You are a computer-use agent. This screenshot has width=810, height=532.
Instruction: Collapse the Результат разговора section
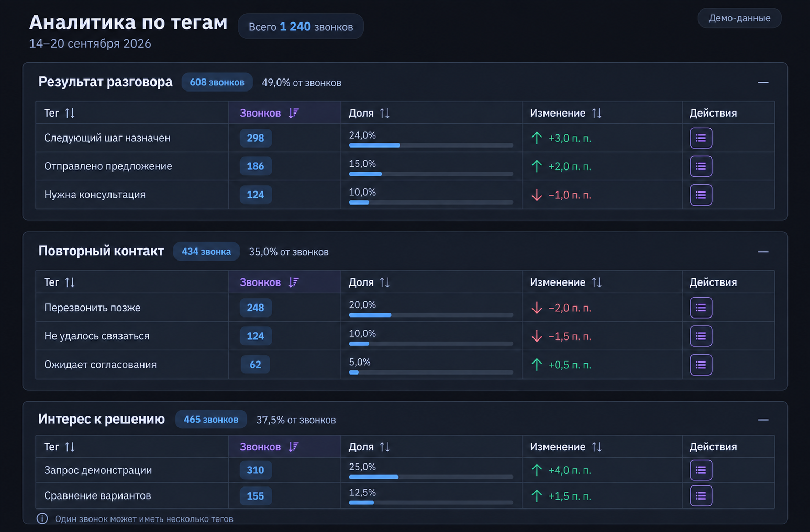[x=763, y=83]
